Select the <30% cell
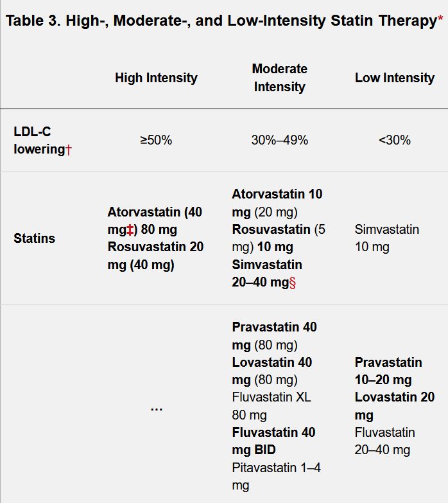Image resolution: width=448 pixels, height=503 pixels. point(394,140)
